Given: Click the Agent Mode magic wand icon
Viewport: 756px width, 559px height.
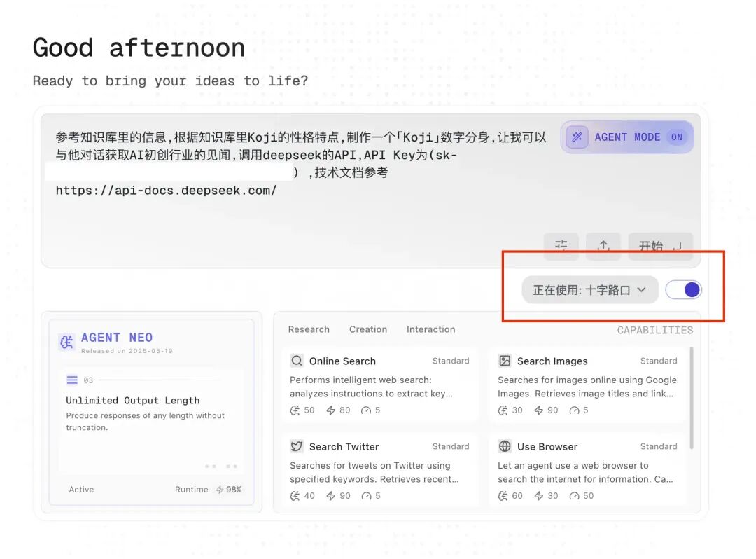Looking at the screenshot, I should (577, 137).
